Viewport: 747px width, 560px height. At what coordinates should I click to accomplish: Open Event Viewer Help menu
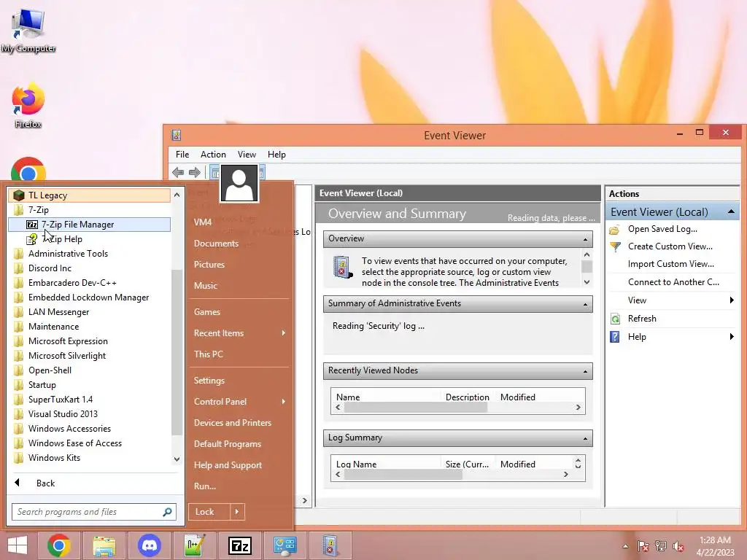click(x=276, y=155)
